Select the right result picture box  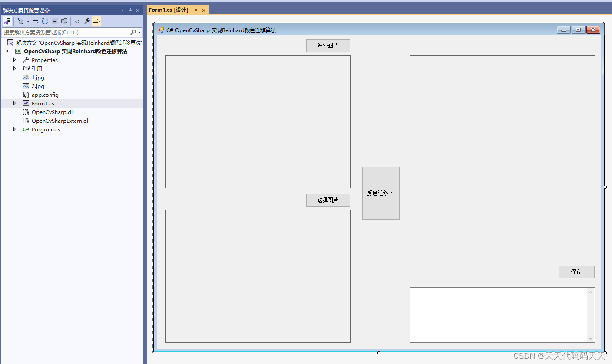click(503, 159)
